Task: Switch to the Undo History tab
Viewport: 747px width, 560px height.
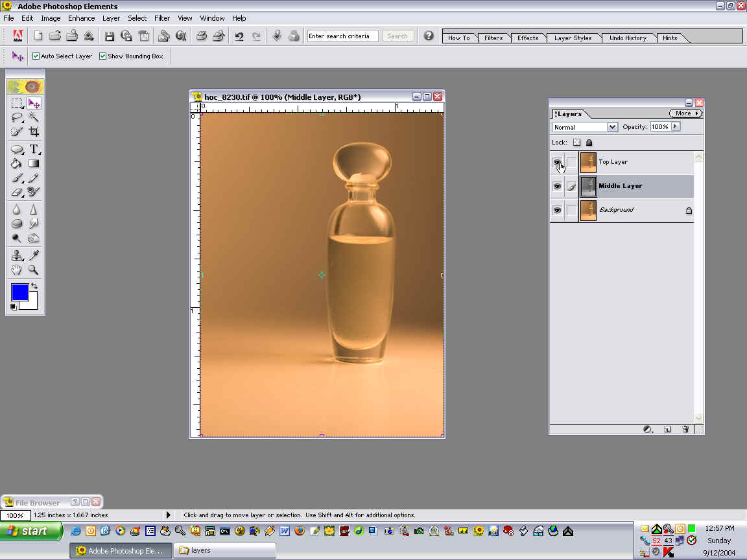Action: pyautogui.click(x=627, y=38)
